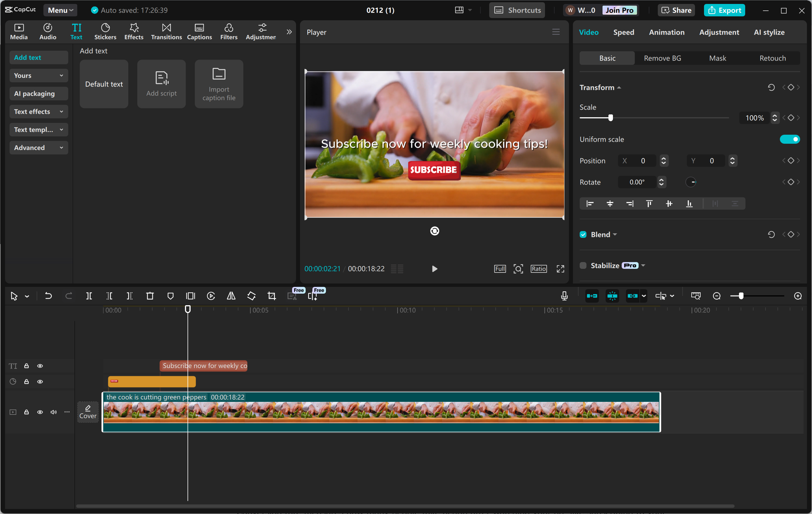Image resolution: width=812 pixels, height=514 pixels.
Task: Click the record voiceover microphone icon
Action: point(564,296)
